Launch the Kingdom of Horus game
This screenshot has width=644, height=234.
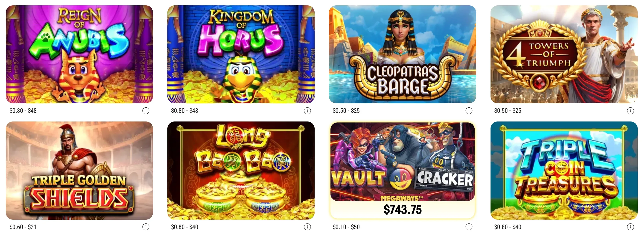241,54
